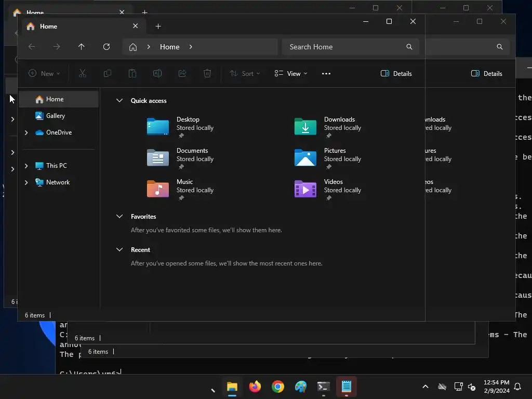Toggle the Details pane in front window

pyautogui.click(x=396, y=74)
